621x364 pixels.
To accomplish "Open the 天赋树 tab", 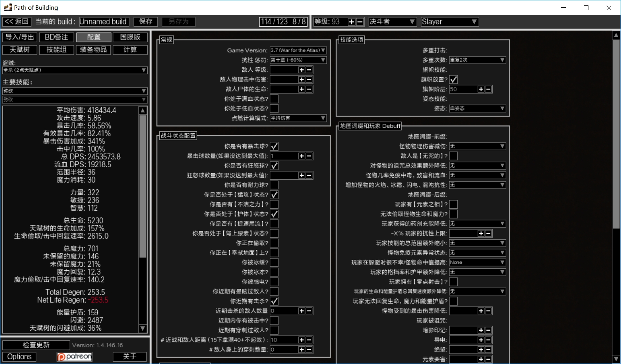I will tap(20, 50).
